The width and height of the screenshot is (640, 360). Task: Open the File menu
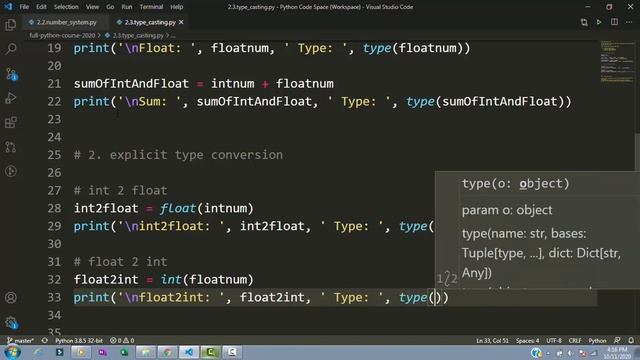(x=24, y=7)
